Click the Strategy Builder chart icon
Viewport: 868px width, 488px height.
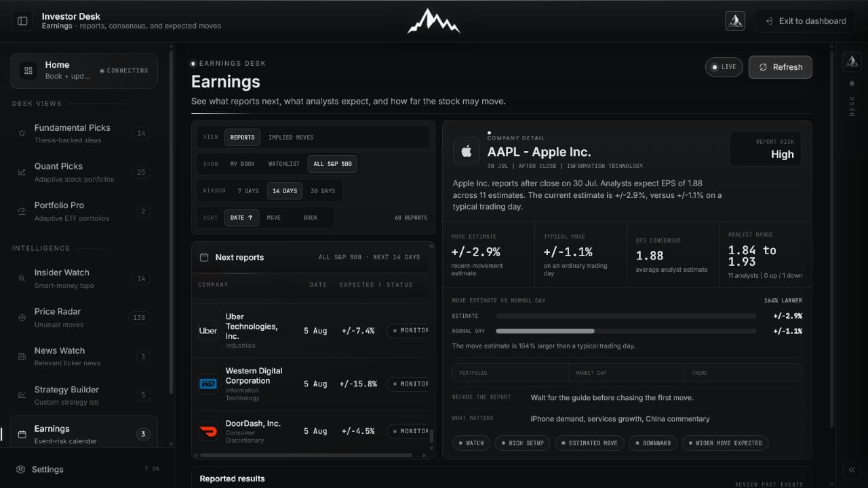click(22, 395)
